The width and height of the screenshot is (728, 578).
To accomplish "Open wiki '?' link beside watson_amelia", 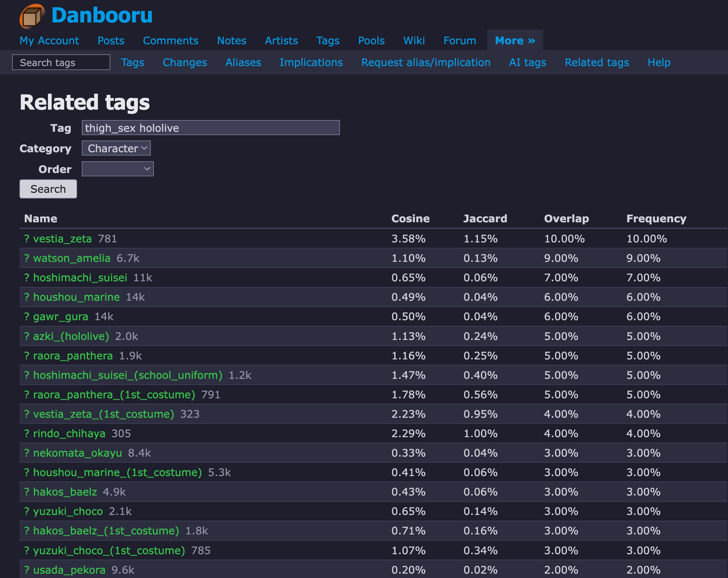I will (x=27, y=258).
